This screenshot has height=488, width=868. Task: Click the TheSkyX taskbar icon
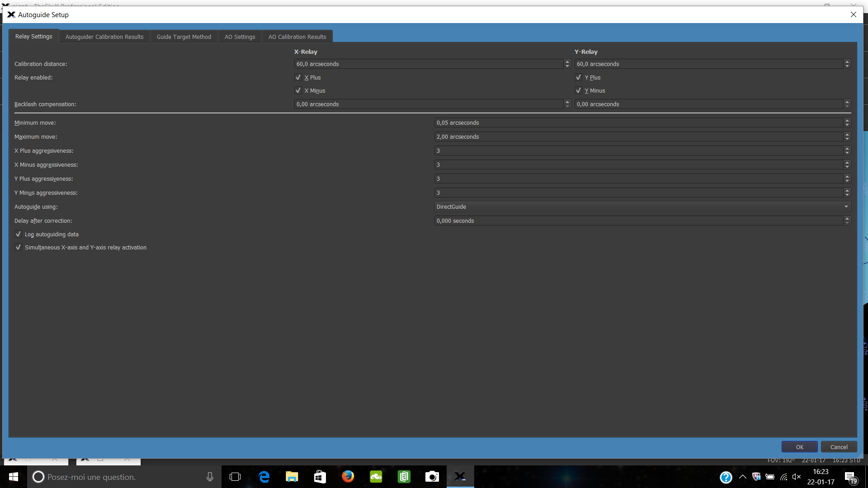click(x=460, y=477)
